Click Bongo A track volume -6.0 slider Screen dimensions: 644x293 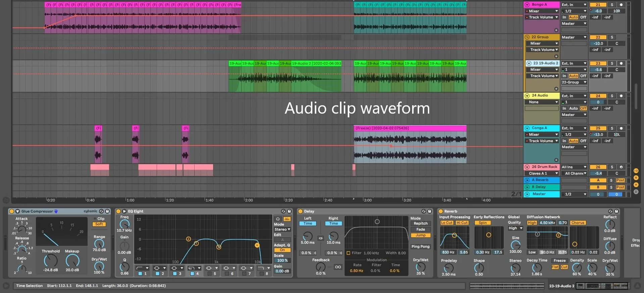coord(598,11)
